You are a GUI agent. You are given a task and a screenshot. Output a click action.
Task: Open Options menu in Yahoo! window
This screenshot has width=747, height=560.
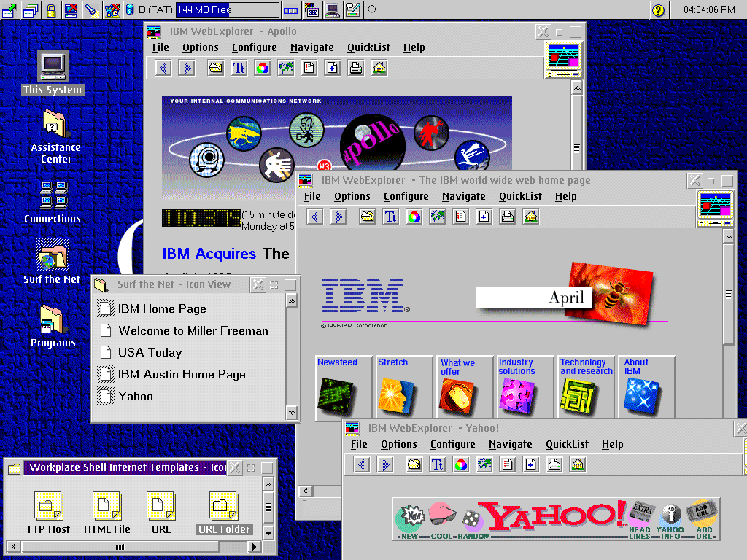point(399,444)
